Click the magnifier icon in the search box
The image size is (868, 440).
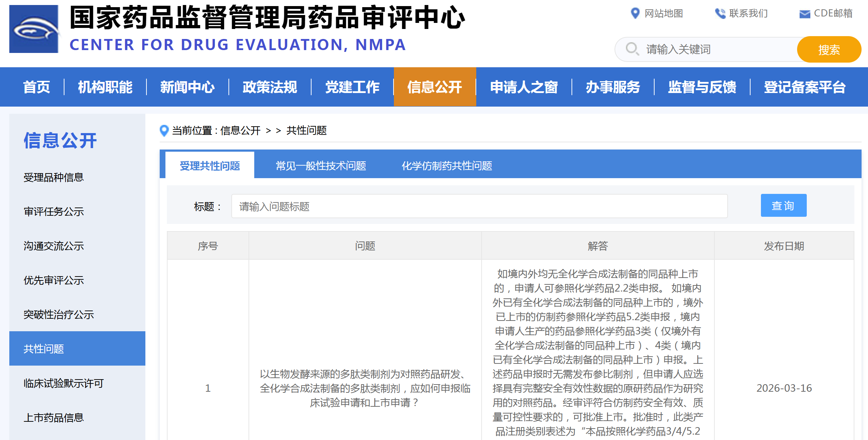(632, 49)
